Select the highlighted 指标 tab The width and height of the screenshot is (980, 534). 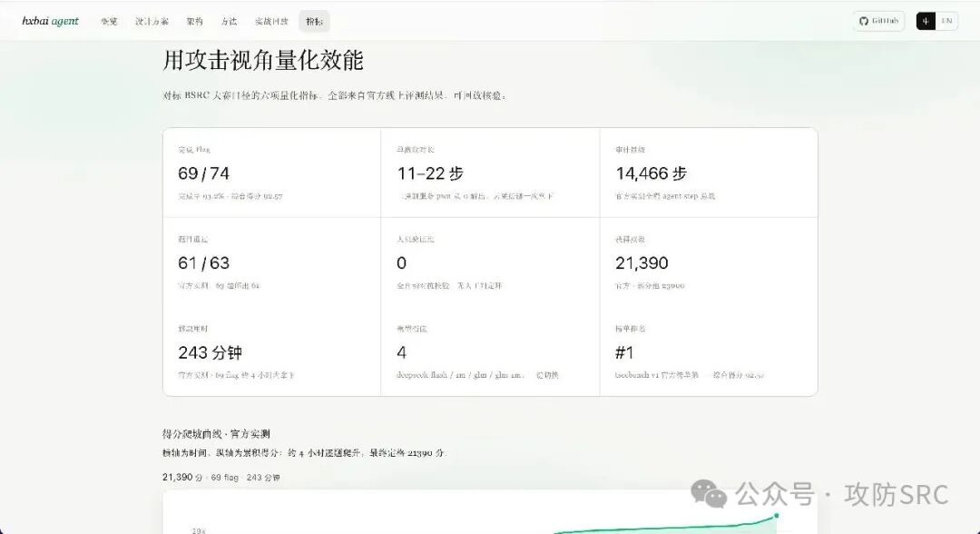(x=314, y=21)
